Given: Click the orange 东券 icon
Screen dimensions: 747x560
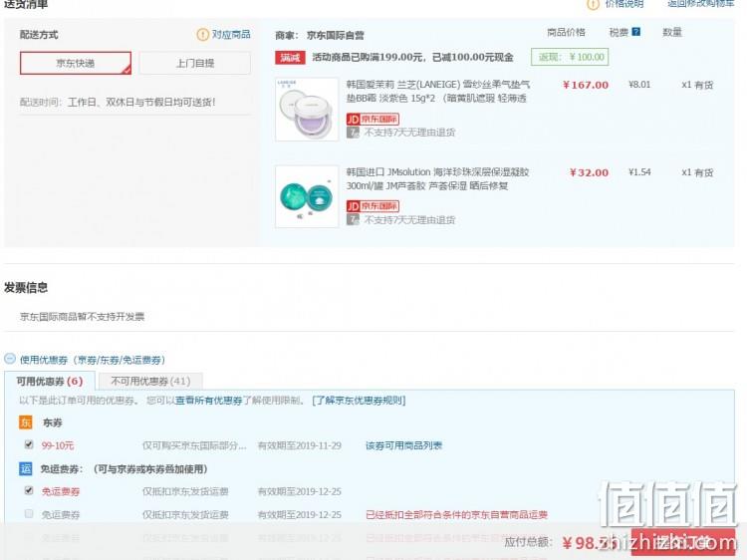Looking at the screenshot, I should [25, 422].
